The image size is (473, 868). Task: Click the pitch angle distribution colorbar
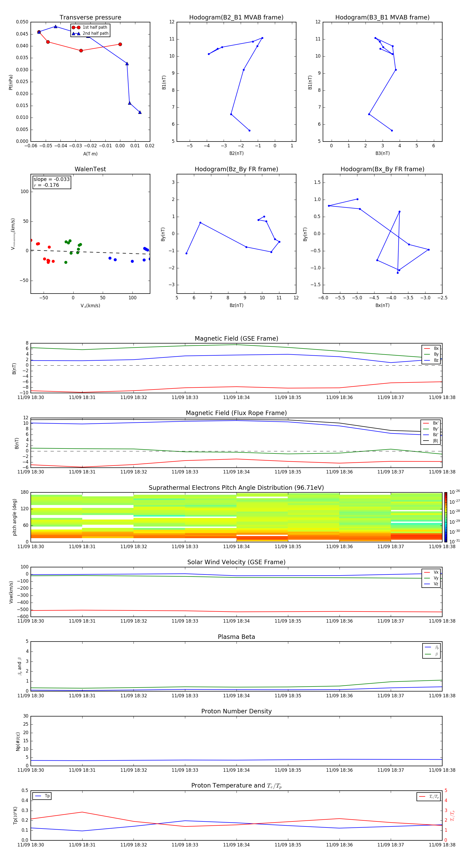(446, 517)
